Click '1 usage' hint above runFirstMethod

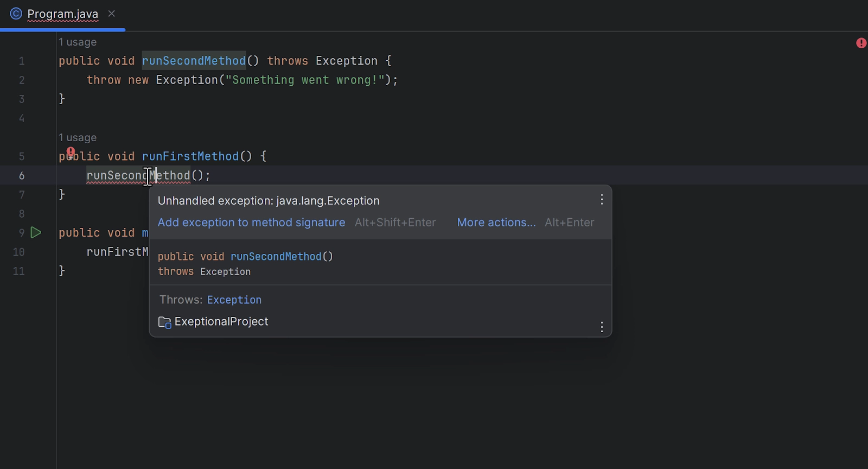tap(78, 138)
